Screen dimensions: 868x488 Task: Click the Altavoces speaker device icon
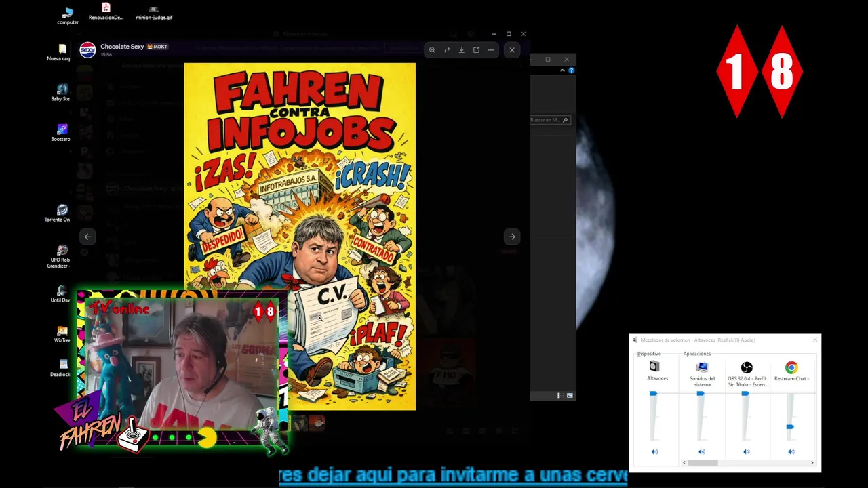pos(654,367)
